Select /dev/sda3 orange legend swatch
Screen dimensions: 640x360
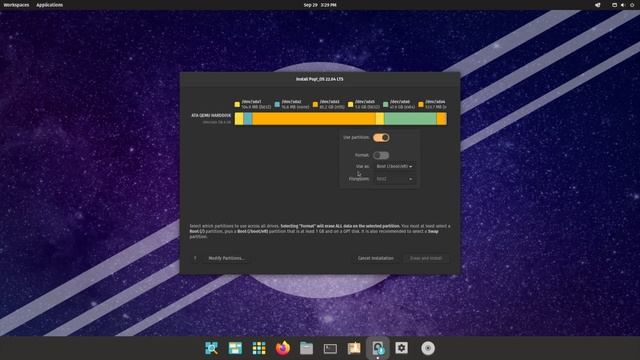tap(315, 104)
